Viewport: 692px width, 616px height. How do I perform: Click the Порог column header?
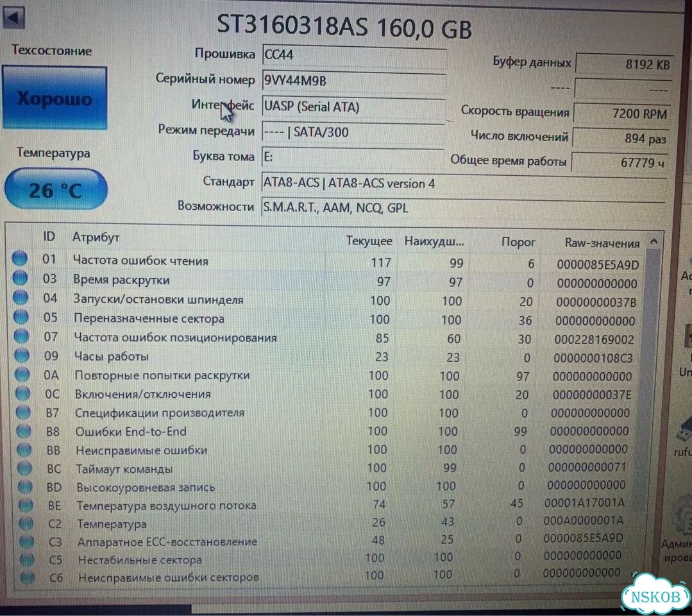[518, 242]
